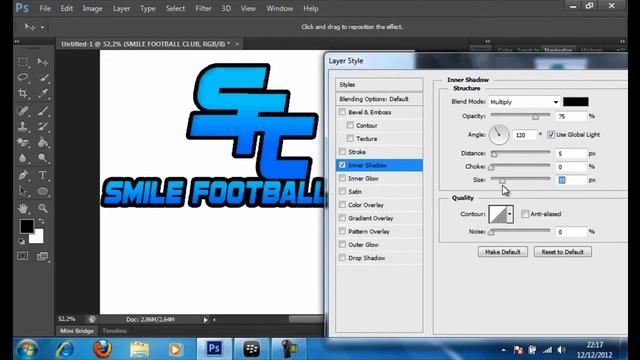Toggle Quick Mask mode
Viewport: 640px width, 360px height.
click(x=23, y=256)
